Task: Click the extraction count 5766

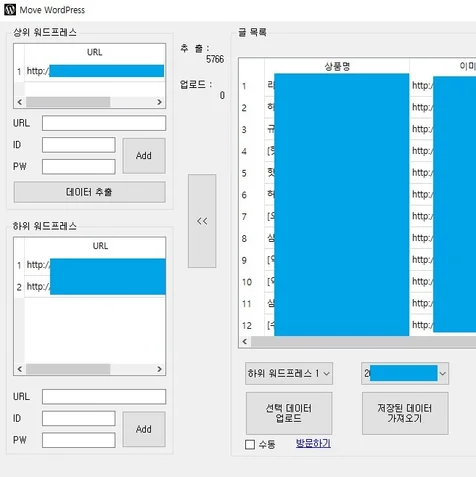Action: click(215, 59)
